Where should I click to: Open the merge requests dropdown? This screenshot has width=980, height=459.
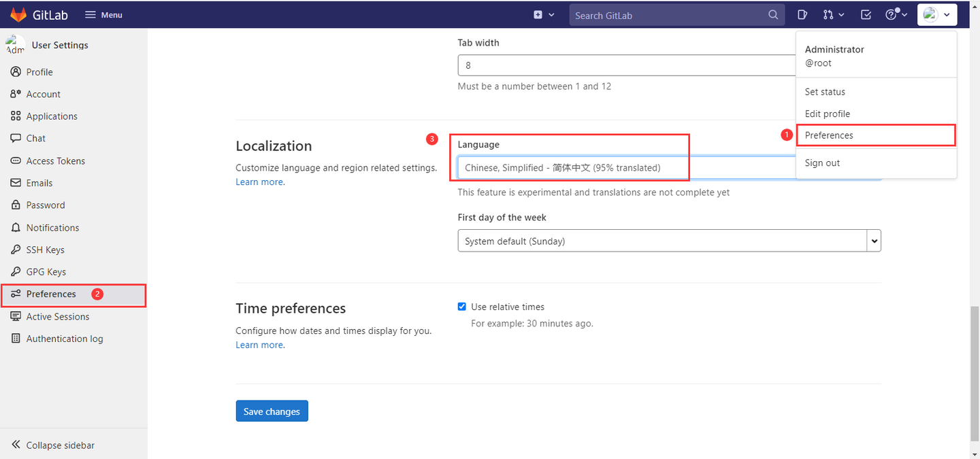(834, 14)
